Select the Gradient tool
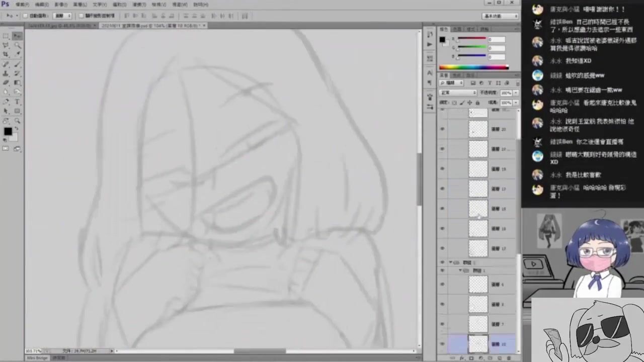This screenshot has width=644, height=362. [x=17, y=83]
